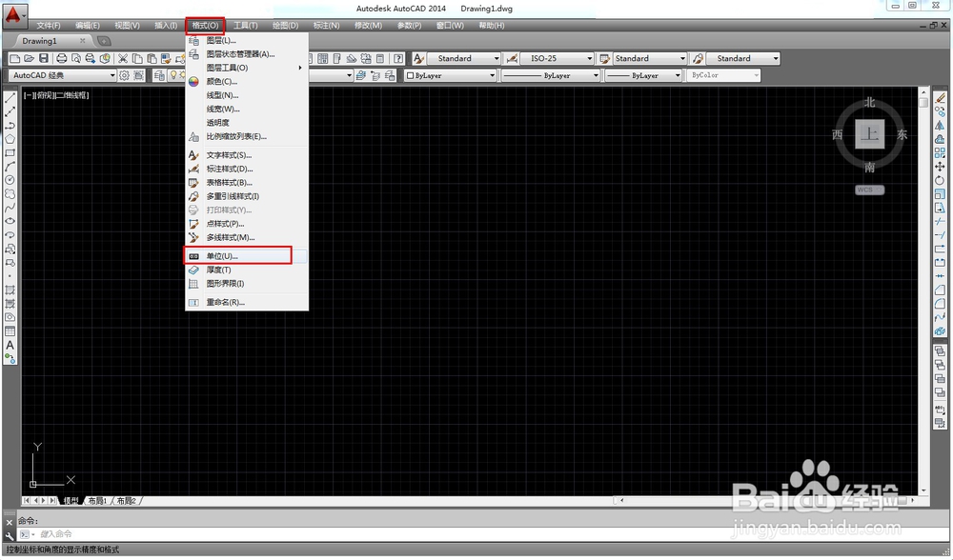953x560 pixels.
Task: Open the AutoCAD 经典 workspace dropdown
Action: [x=62, y=75]
